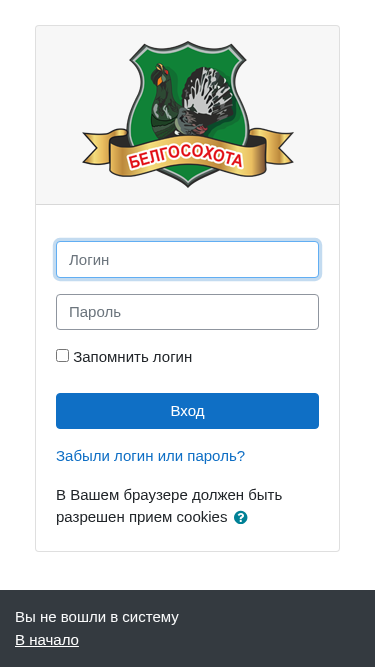Focus the Логин input field
The image size is (375, 667).
coord(188,259)
